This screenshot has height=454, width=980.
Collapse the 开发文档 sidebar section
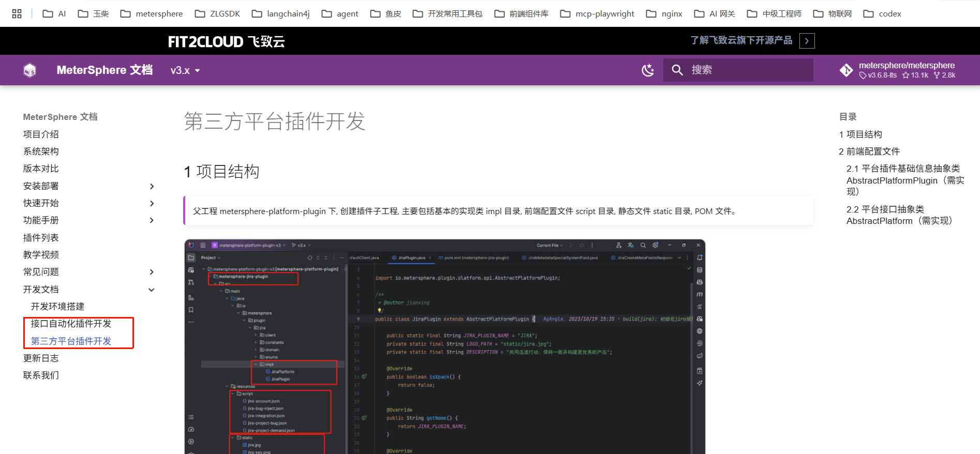click(x=152, y=290)
